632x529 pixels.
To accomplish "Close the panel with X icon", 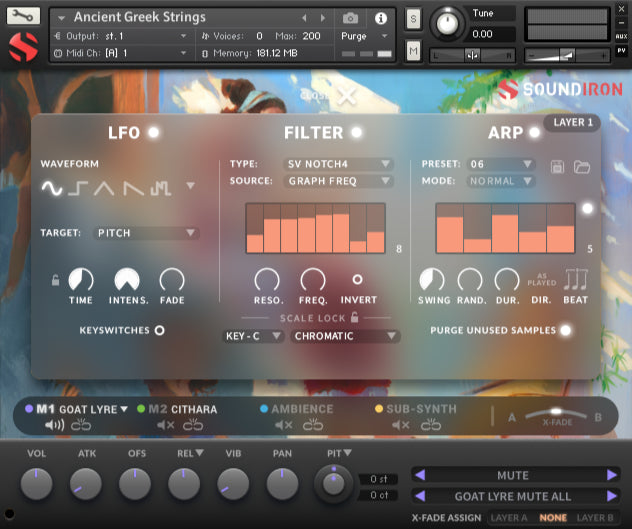I will (x=346, y=96).
